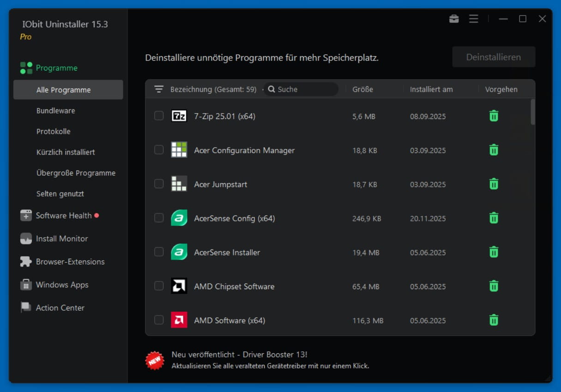The height and width of the screenshot is (392, 561).
Task: Collapse the Programme section in sidebar
Action: click(x=56, y=68)
